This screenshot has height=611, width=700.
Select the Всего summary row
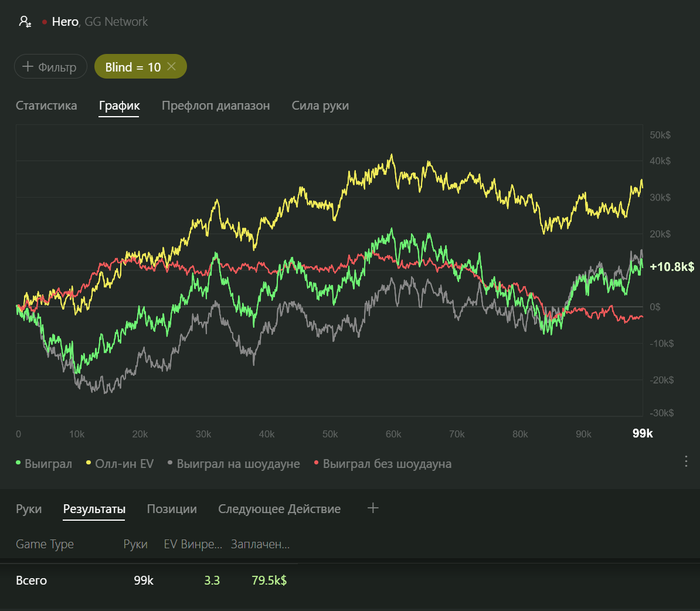[x=31, y=580]
